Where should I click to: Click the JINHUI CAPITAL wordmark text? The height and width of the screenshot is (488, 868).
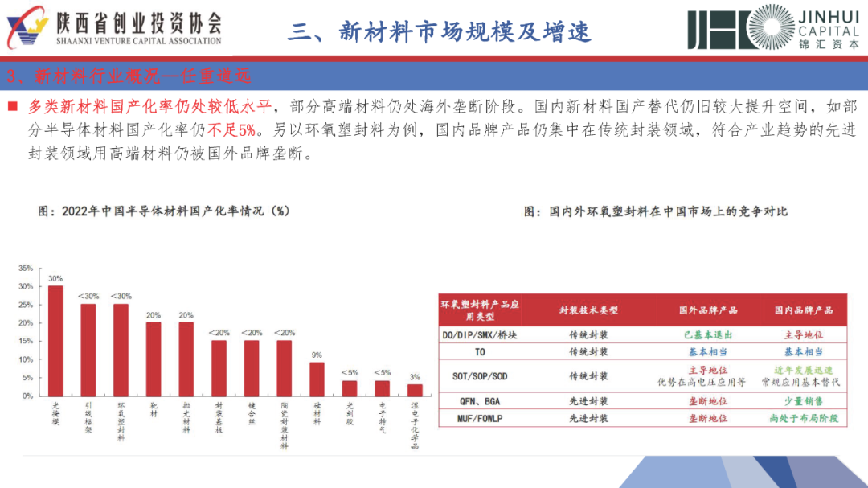829,24
